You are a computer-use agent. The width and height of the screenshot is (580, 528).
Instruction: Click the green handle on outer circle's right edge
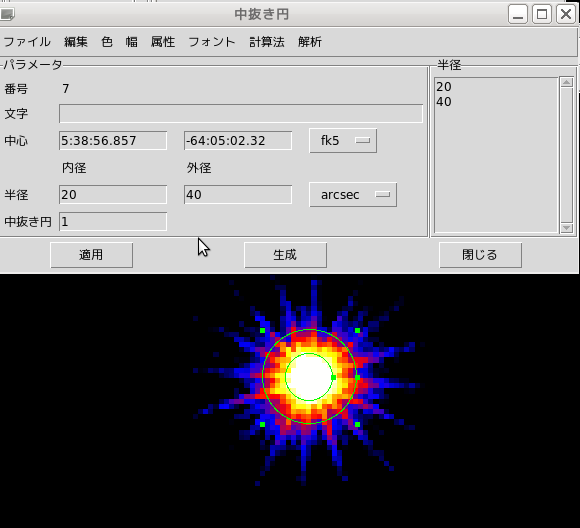357,377
